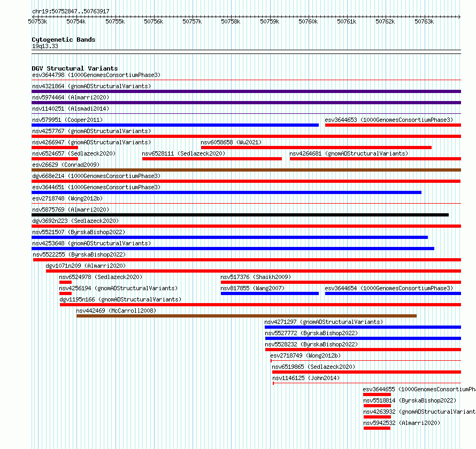Select nsv4263932 gnomAD variant label

coord(419,412)
